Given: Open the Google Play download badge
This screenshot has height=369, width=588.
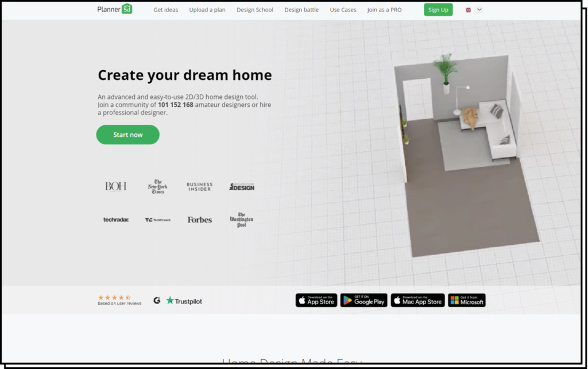Looking at the screenshot, I should pyautogui.click(x=363, y=300).
